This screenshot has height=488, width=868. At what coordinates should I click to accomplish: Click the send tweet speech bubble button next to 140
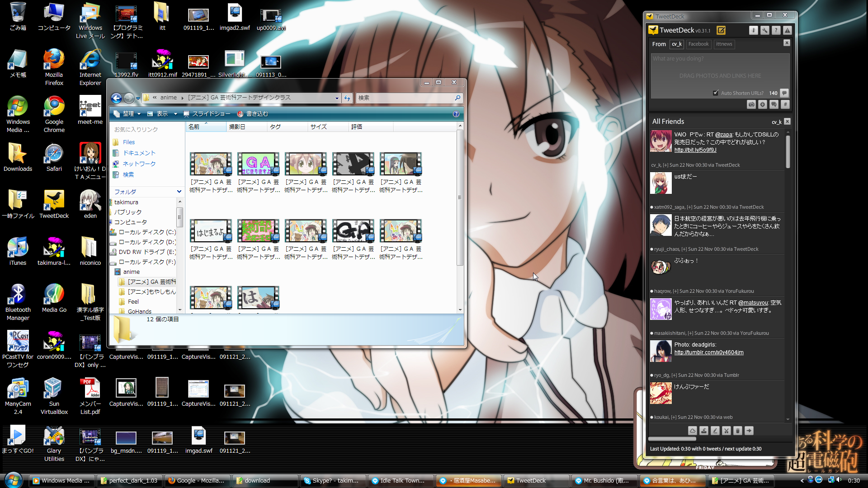coord(784,93)
